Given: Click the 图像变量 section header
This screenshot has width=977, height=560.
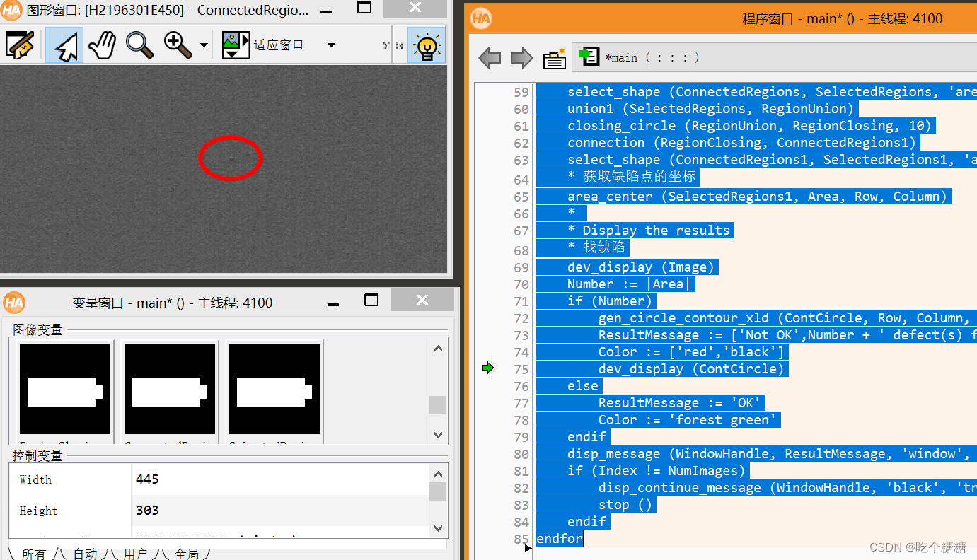Looking at the screenshot, I should point(37,329).
